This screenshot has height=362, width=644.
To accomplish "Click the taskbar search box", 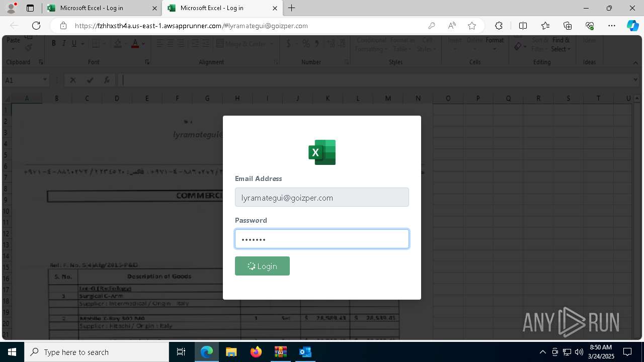I will click(97, 352).
